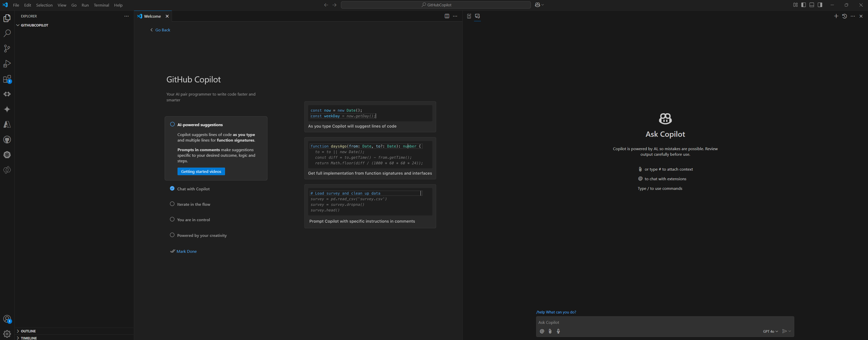
Task: Select the AI-powered suggestions step circle
Action: [x=172, y=124]
